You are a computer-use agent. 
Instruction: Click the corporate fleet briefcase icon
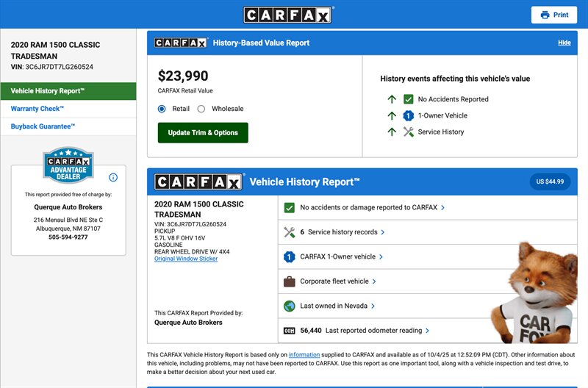point(289,281)
